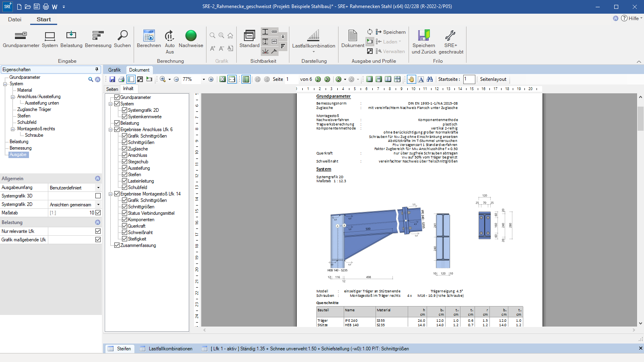Switch to SRE+ geschraubt program
This screenshot has width=644, height=362.
[x=451, y=41]
